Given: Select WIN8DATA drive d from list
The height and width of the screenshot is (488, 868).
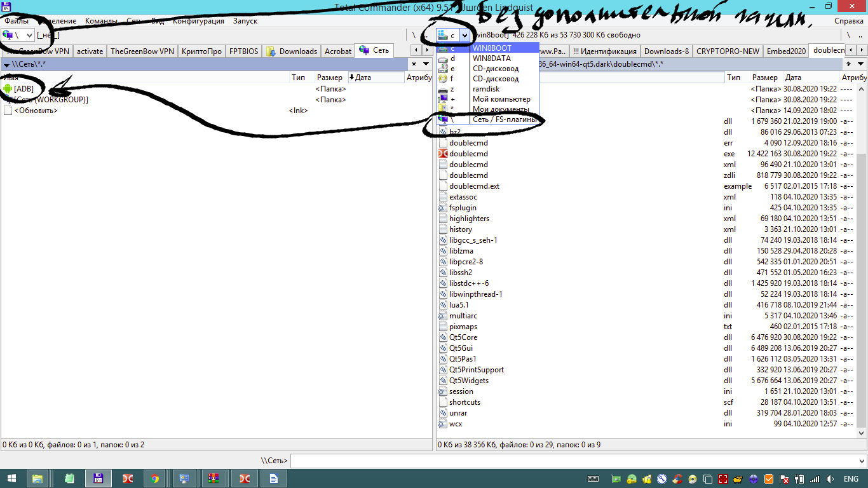Looking at the screenshot, I should tap(491, 58).
